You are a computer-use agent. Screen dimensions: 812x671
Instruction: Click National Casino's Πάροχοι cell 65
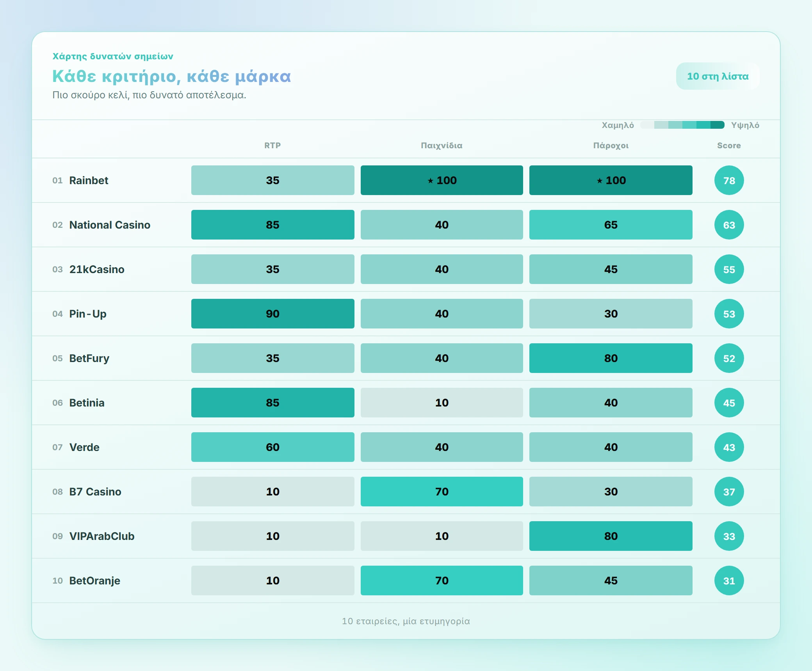[x=611, y=225]
